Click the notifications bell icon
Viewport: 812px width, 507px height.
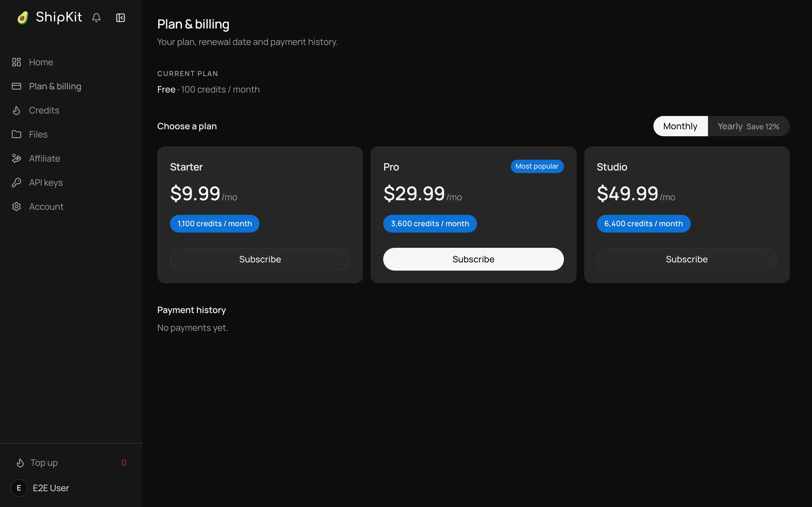pyautogui.click(x=96, y=17)
